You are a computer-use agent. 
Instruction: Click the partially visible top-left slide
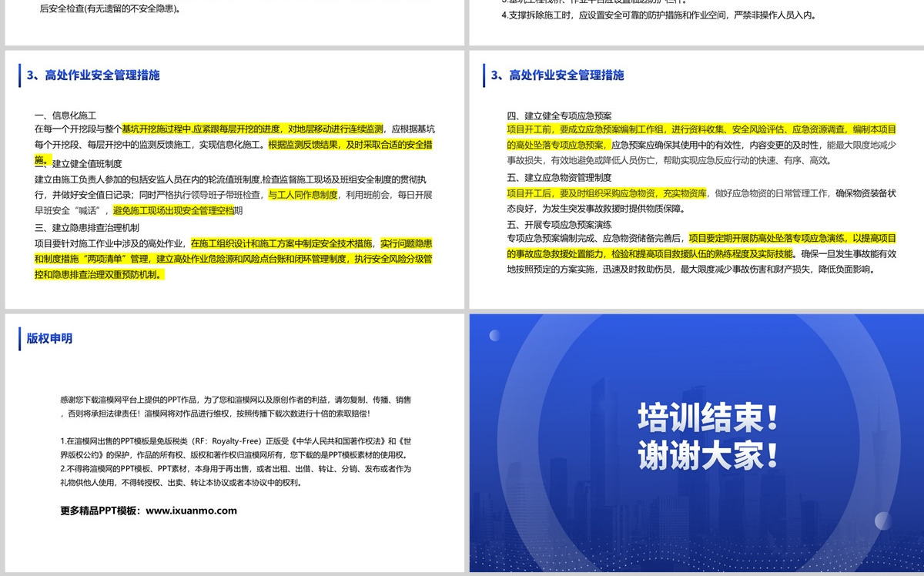pyautogui.click(x=234, y=22)
